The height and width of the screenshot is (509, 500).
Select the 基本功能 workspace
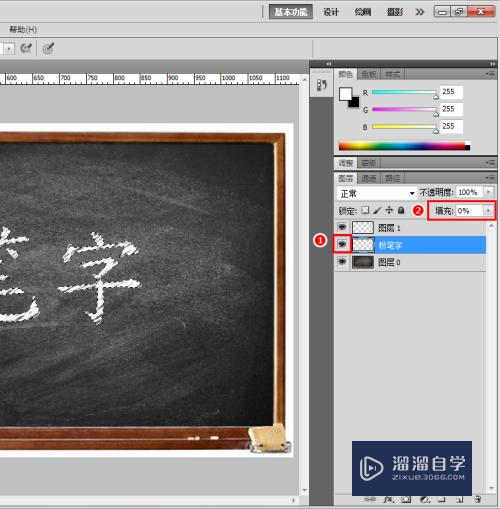click(x=291, y=12)
